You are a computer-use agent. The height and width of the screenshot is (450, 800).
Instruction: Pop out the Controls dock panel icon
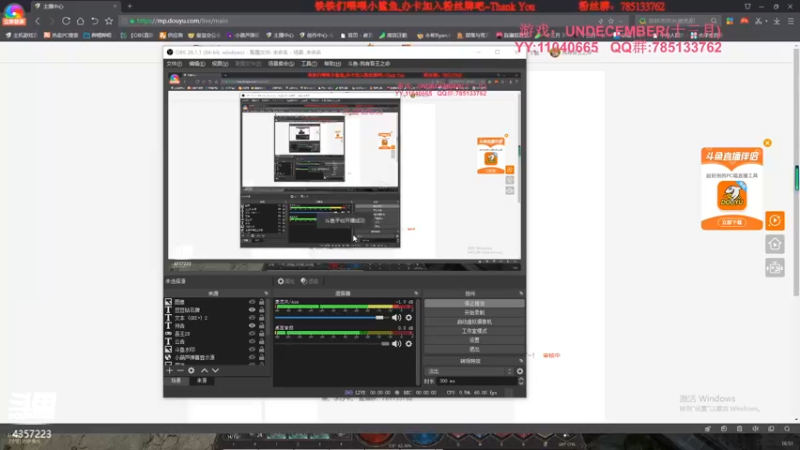pos(521,293)
